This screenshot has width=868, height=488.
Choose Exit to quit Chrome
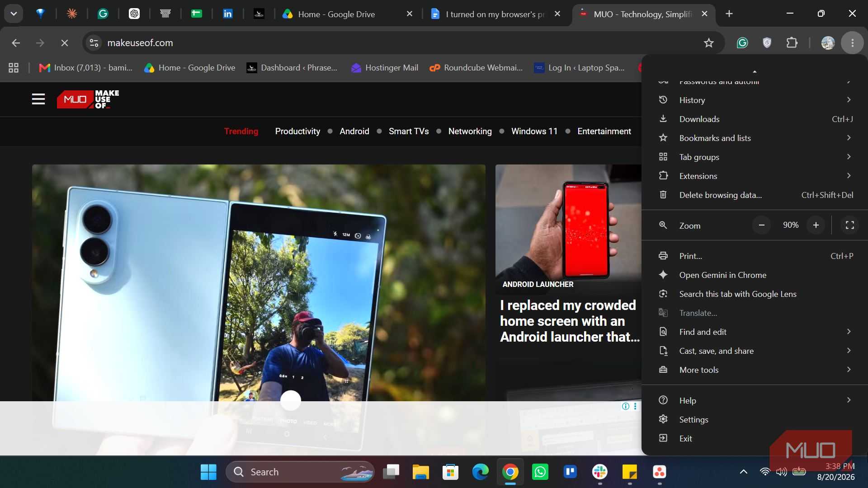(755, 438)
